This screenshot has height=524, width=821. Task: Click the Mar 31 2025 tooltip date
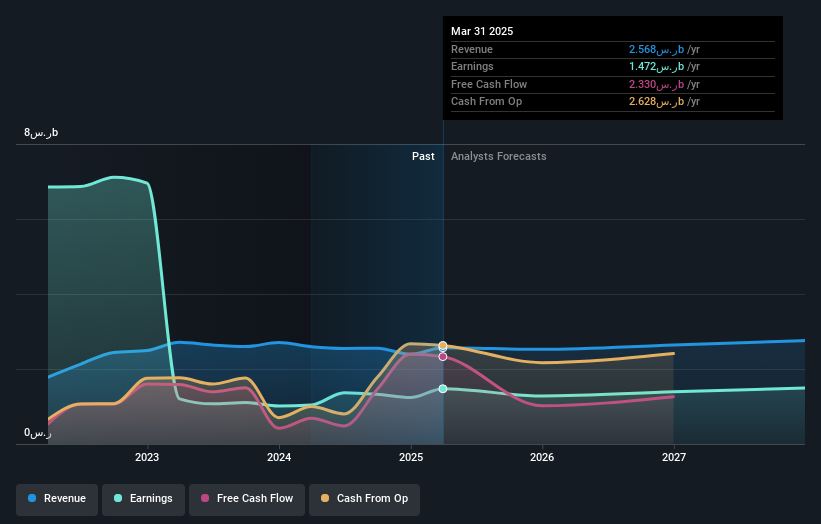(482, 31)
